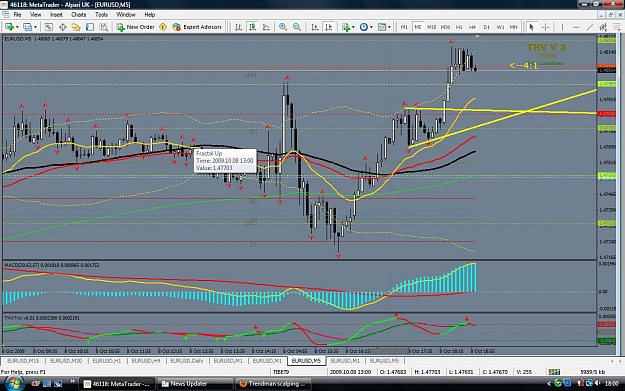Launch MetaEditor via yellow diamond icon
625x391 pixels.
pyautogui.click(x=163, y=27)
